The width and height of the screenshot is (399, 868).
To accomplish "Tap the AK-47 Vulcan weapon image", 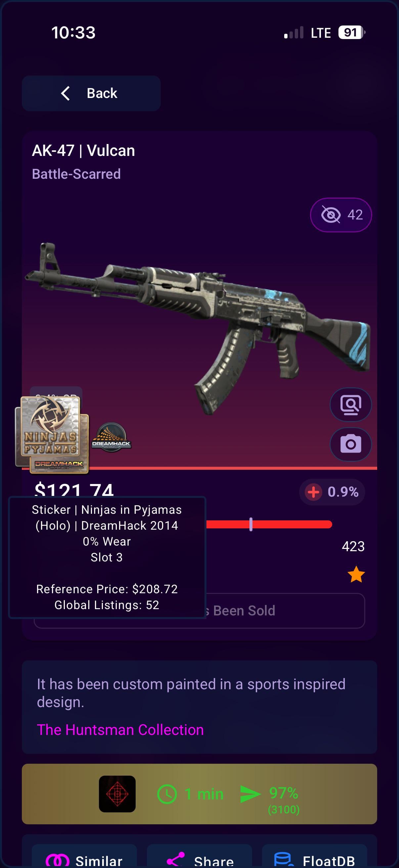I will (199, 327).
